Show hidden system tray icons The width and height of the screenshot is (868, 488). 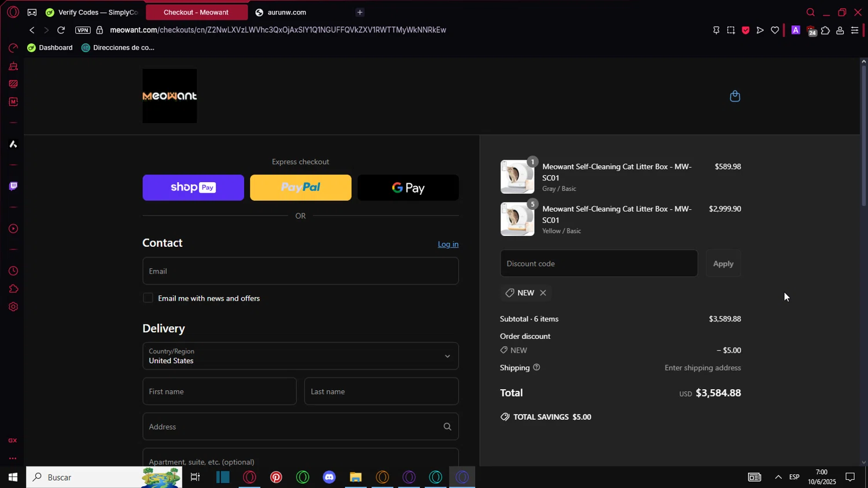778,477
